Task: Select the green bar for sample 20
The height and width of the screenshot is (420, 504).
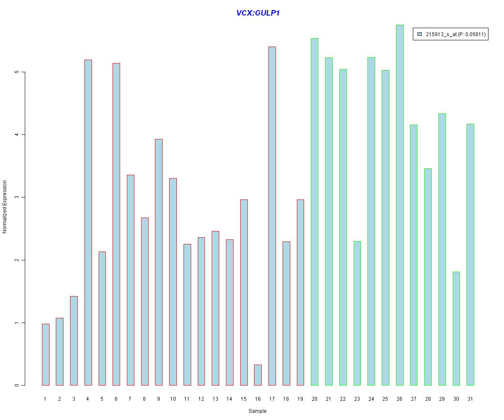Action: point(314,212)
